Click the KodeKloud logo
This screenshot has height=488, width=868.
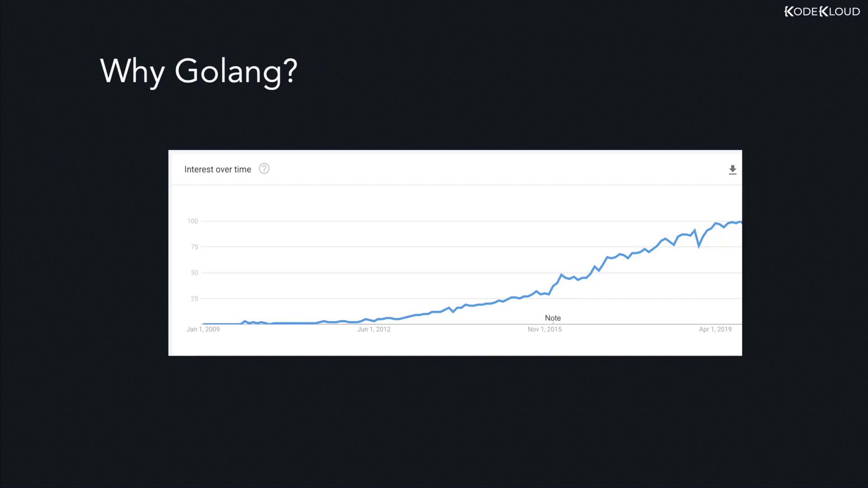pos(821,12)
